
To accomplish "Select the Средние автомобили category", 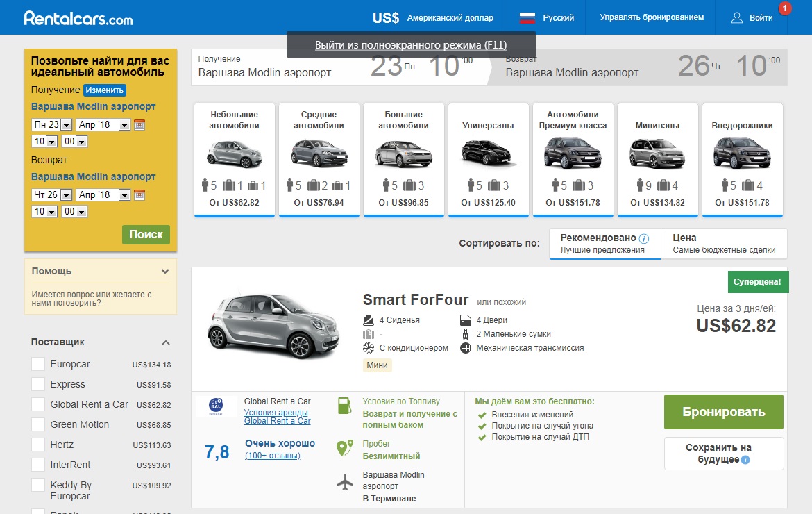I will [319, 160].
